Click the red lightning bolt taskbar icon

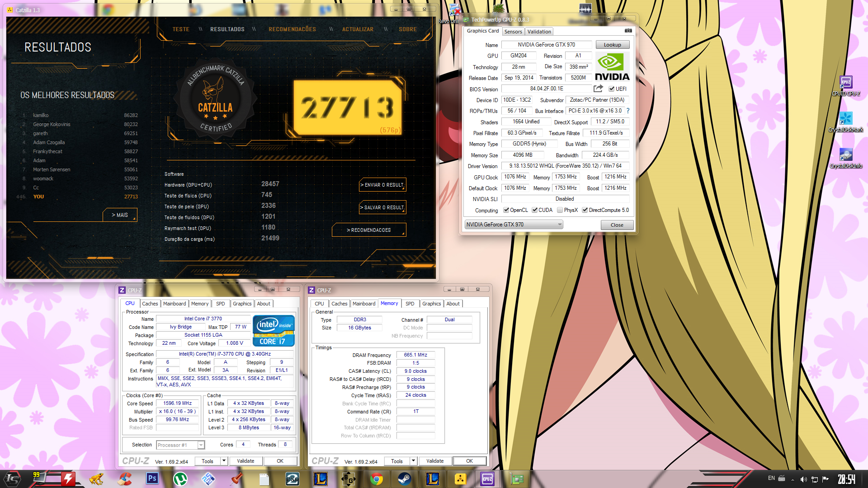(x=68, y=479)
